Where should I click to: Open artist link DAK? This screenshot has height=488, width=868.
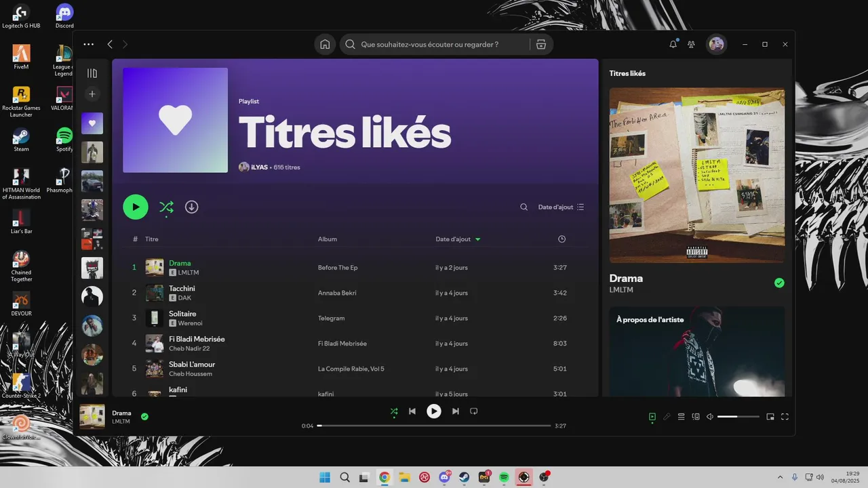184,298
